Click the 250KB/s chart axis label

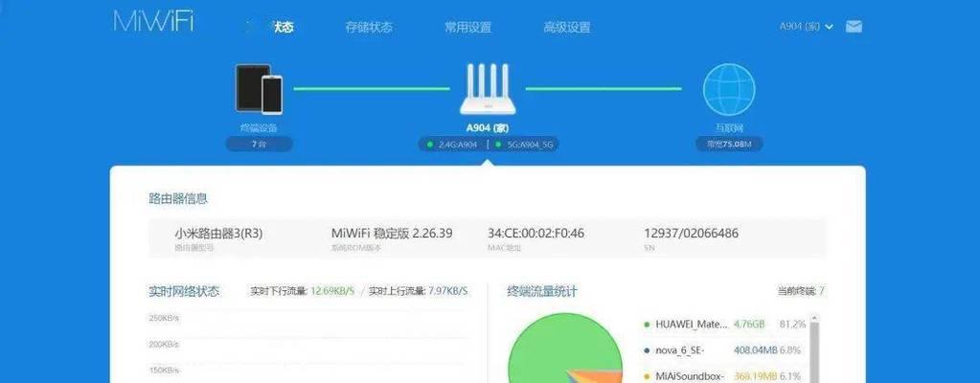tap(164, 318)
